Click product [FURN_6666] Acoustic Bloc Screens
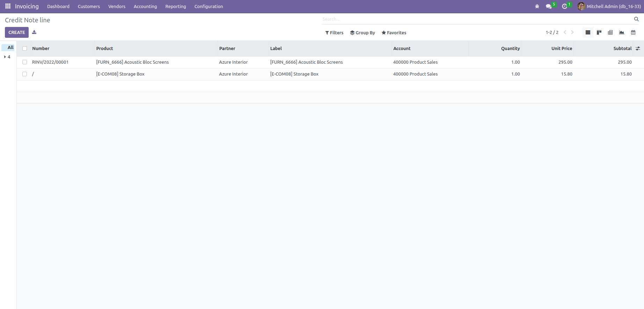This screenshot has width=644, height=309. click(x=132, y=62)
